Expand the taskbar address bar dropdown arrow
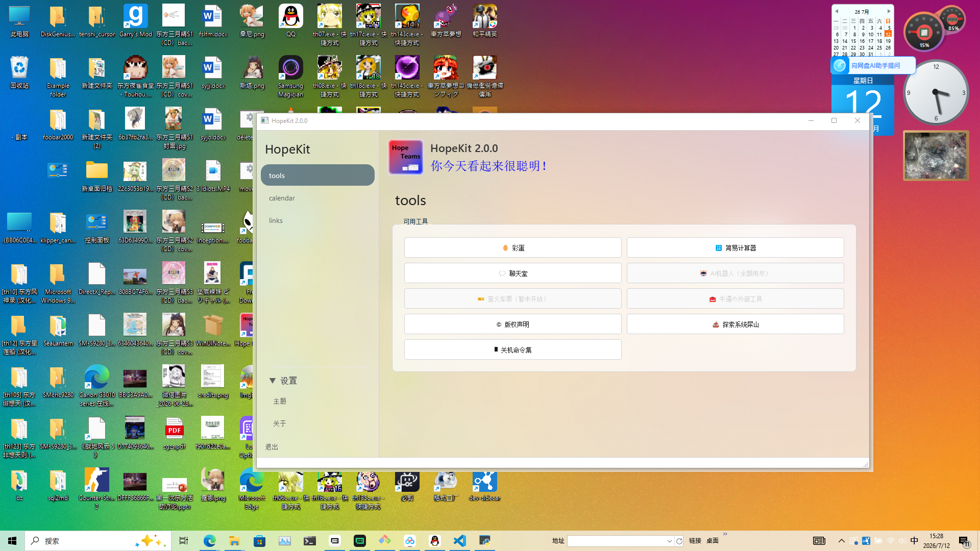This screenshot has width=980, height=551. (669, 541)
